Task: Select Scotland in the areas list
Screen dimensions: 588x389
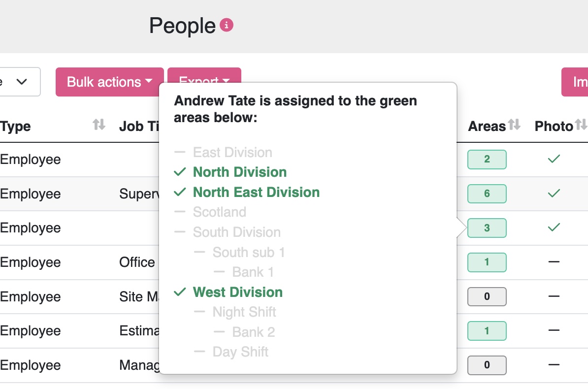Action: [x=220, y=212]
